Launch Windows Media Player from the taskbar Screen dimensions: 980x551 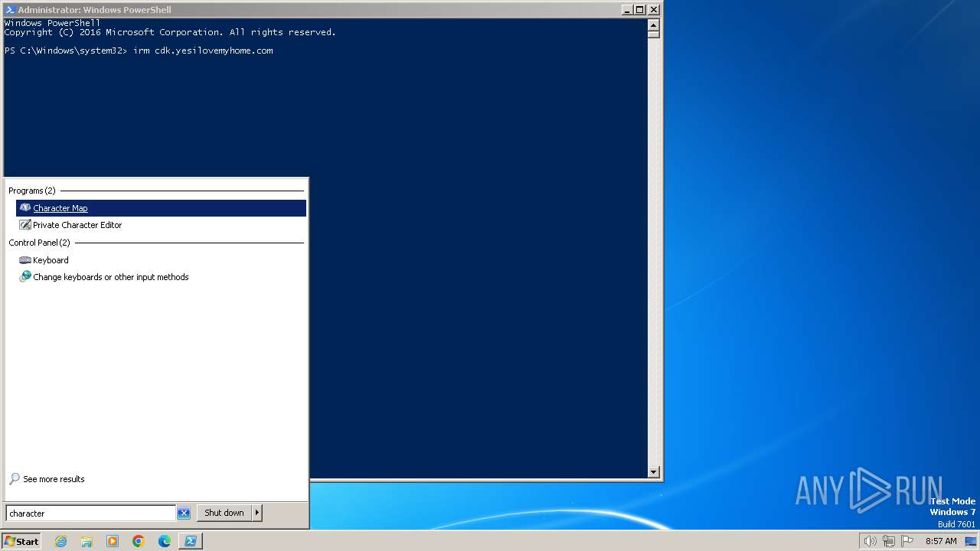pyautogui.click(x=113, y=541)
